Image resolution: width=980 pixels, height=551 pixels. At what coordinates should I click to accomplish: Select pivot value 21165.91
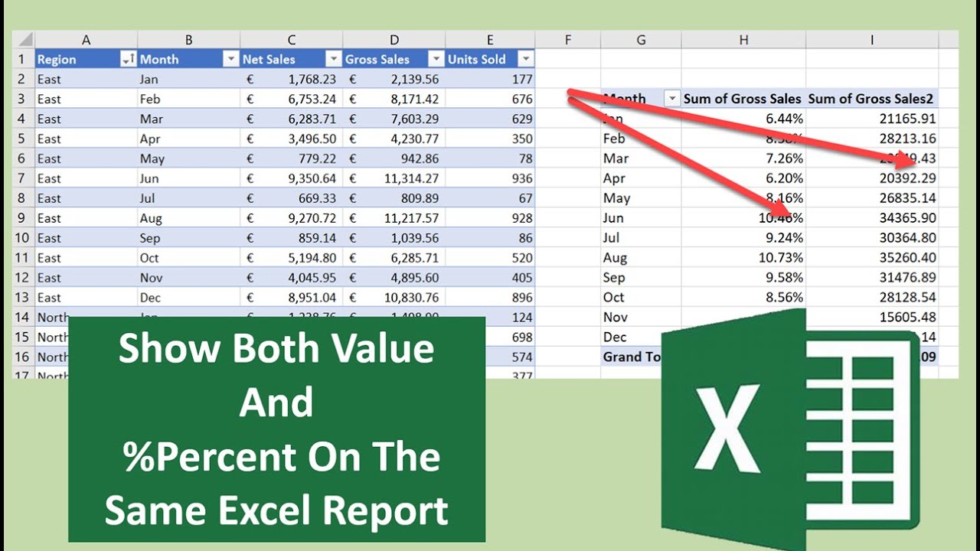click(x=872, y=119)
